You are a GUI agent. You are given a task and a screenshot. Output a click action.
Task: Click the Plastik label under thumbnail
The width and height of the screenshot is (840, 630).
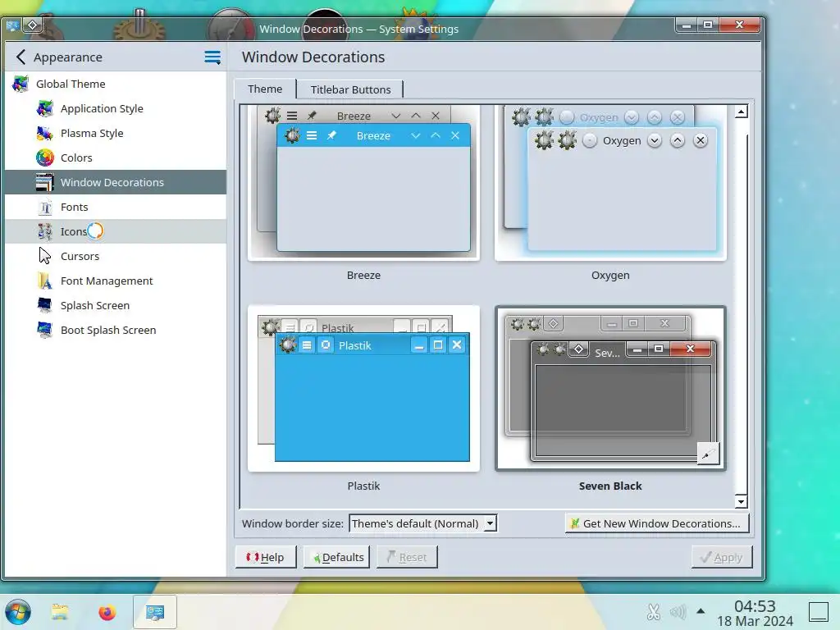click(363, 486)
